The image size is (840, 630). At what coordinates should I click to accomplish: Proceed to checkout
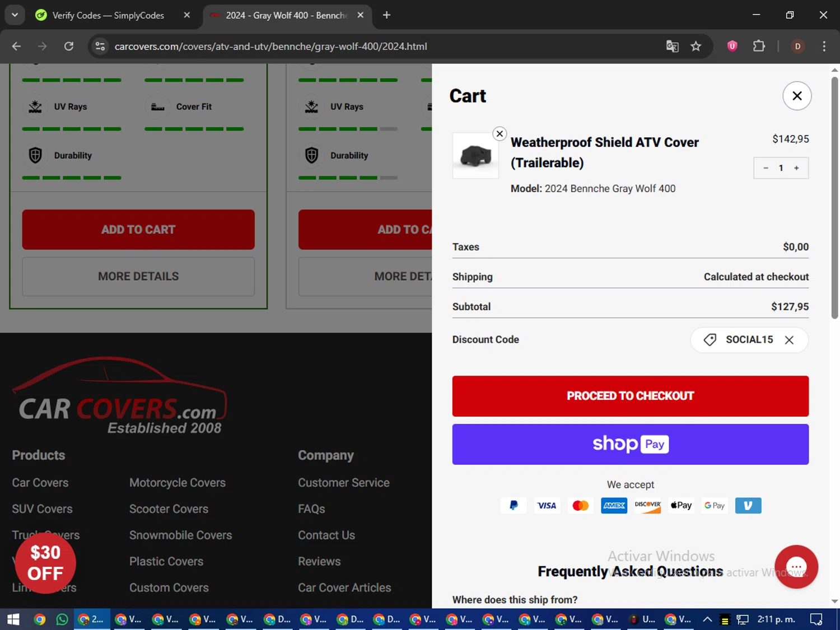[x=630, y=396]
